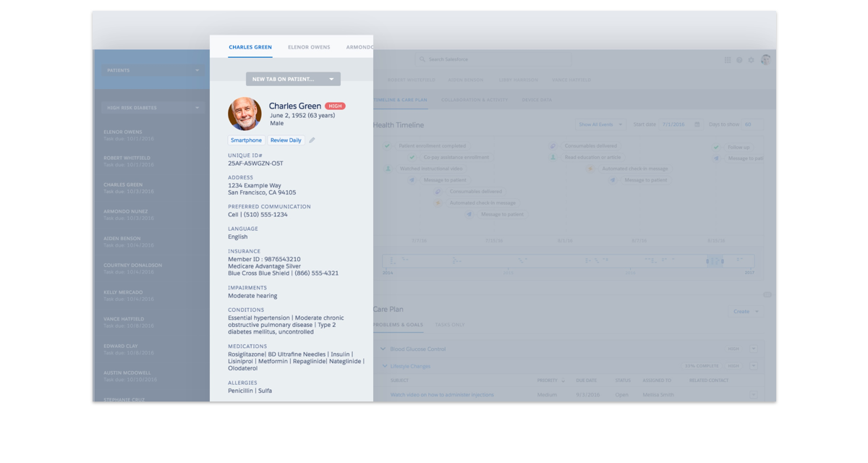868x463 pixels.
Task: Open Watch video on how to administer injections
Action: pyautogui.click(x=442, y=395)
